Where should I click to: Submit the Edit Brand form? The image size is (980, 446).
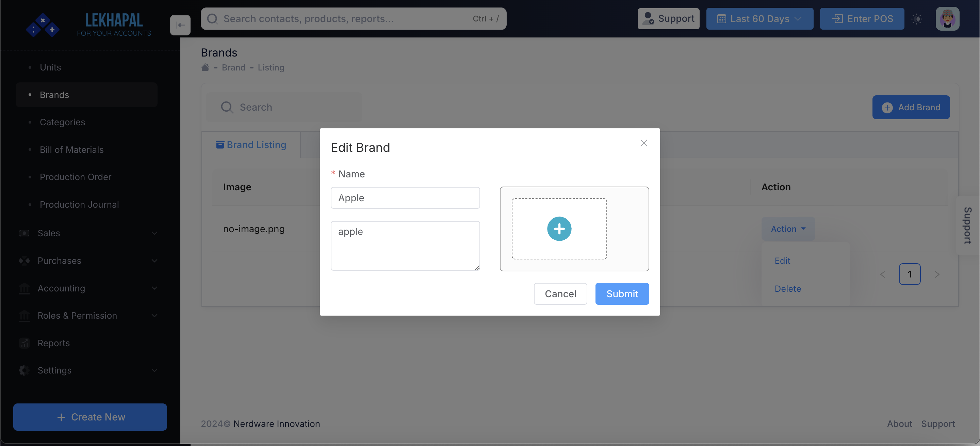click(x=622, y=293)
